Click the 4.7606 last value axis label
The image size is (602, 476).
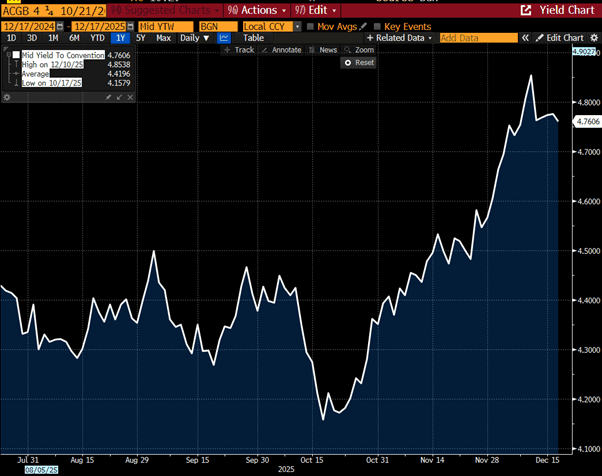click(x=587, y=122)
